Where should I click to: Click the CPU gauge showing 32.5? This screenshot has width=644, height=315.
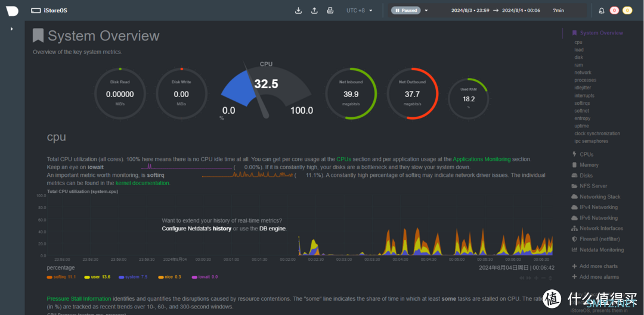(266, 91)
